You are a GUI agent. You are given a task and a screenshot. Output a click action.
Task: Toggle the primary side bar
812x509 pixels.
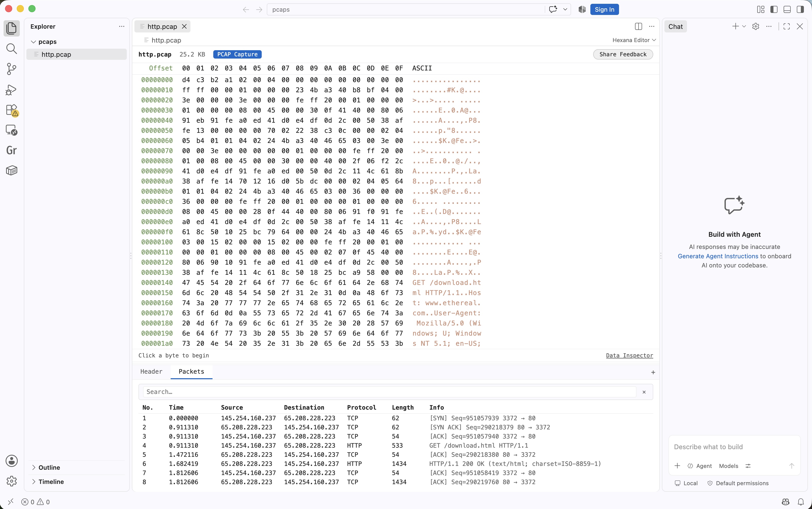click(x=774, y=9)
